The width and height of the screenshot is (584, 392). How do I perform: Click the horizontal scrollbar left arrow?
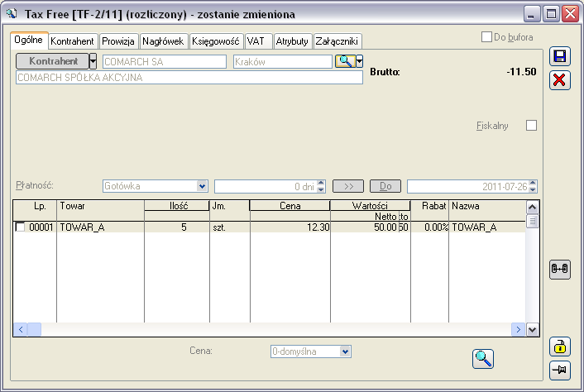pyautogui.click(x=21, y=329)
